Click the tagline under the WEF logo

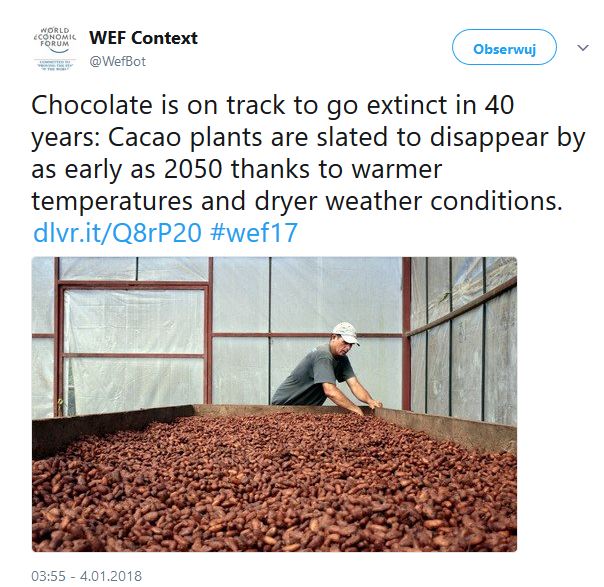pos(55,65)
